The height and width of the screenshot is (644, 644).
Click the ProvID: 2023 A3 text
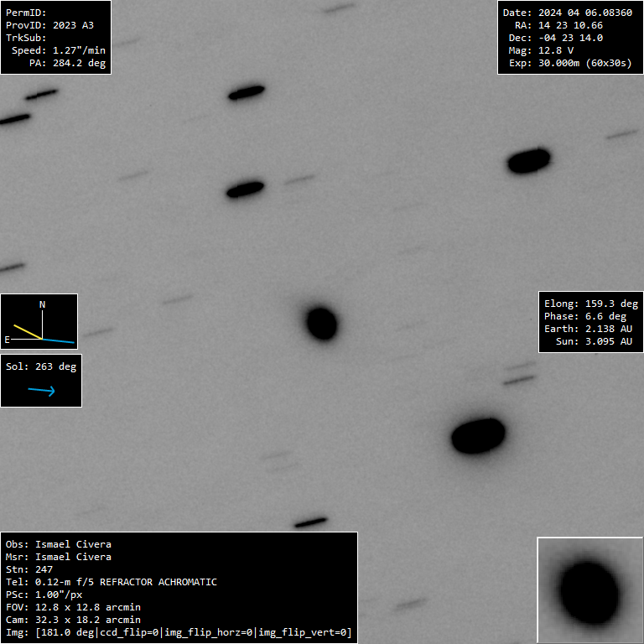click(49, 25)
